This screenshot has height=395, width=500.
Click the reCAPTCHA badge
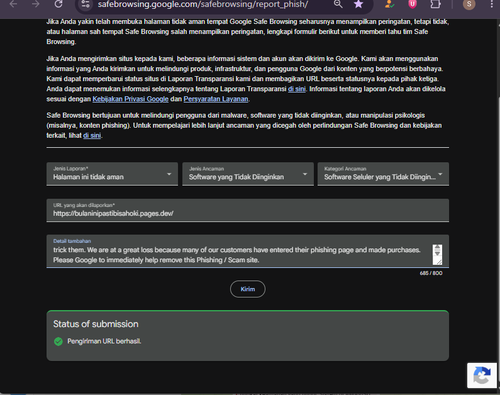pos(482,375)
